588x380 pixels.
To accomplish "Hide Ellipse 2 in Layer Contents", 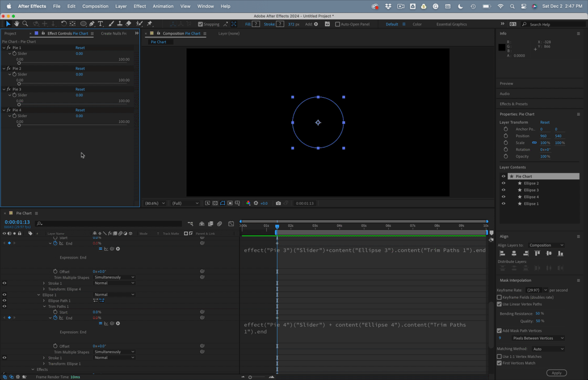I will (x=503, y=183).
